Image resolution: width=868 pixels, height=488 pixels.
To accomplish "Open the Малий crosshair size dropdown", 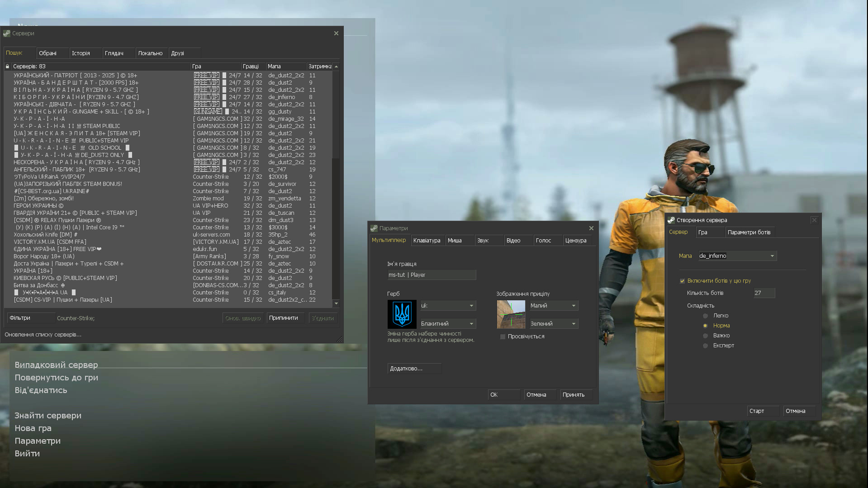I will 554,306.
